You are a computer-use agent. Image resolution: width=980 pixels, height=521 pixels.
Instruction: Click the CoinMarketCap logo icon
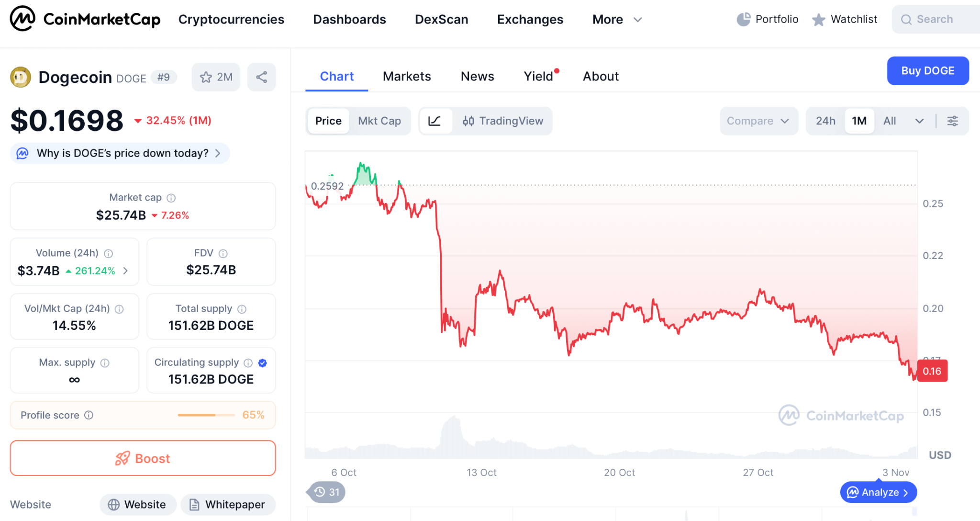tap(22, 19)
